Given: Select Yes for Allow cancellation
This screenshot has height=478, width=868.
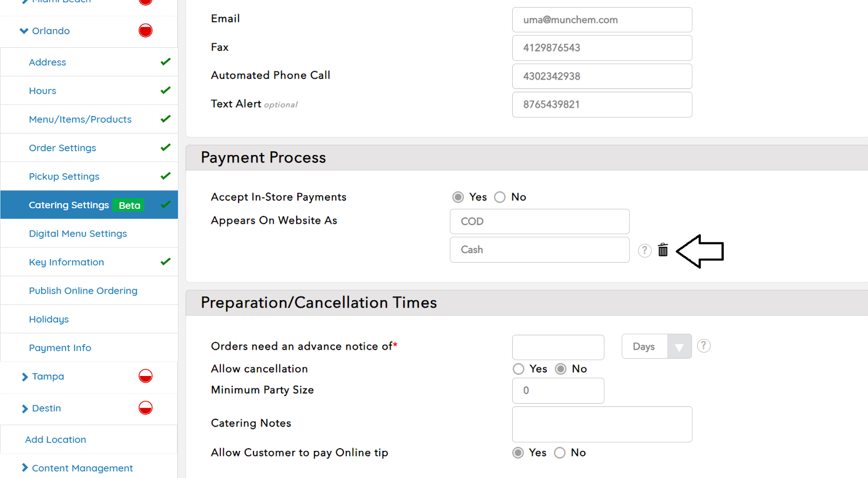Looking at the screenshot, I should point(519,369).
